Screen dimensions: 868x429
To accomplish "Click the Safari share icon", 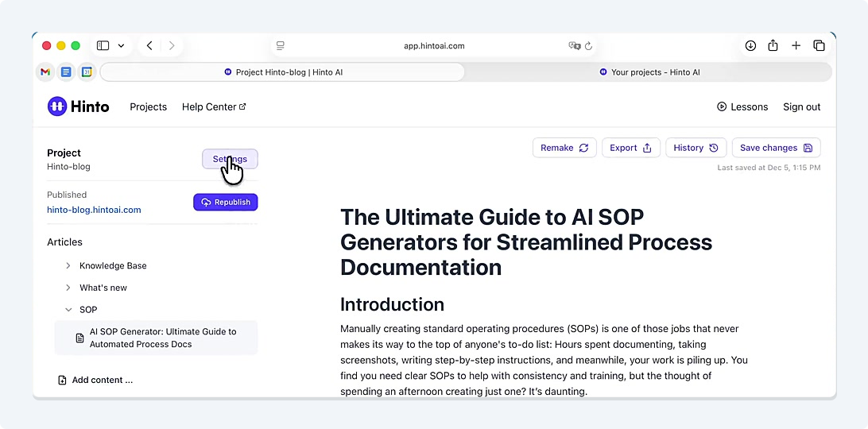I will 773,45.
